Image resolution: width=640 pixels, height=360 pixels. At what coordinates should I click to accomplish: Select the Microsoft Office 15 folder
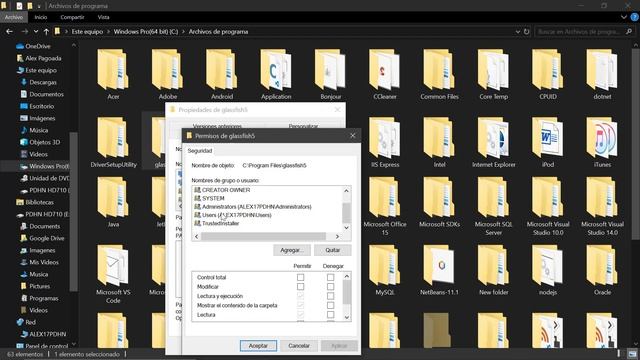point(384,206)
